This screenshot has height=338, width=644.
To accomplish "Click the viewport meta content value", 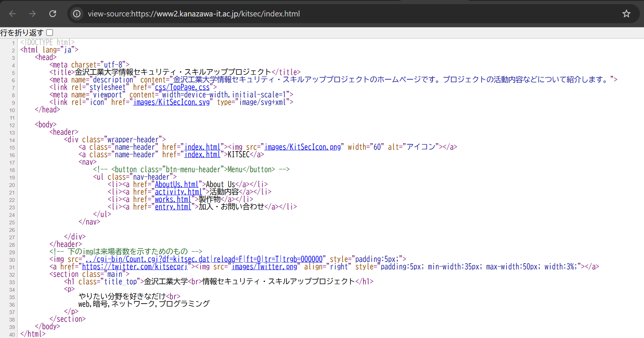I will (x=224, y=95).
